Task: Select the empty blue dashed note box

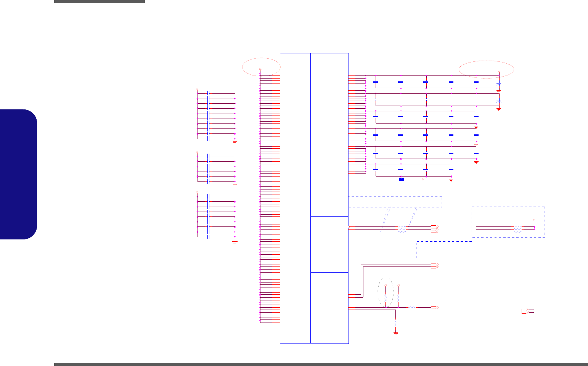Action: pos(444,250)
